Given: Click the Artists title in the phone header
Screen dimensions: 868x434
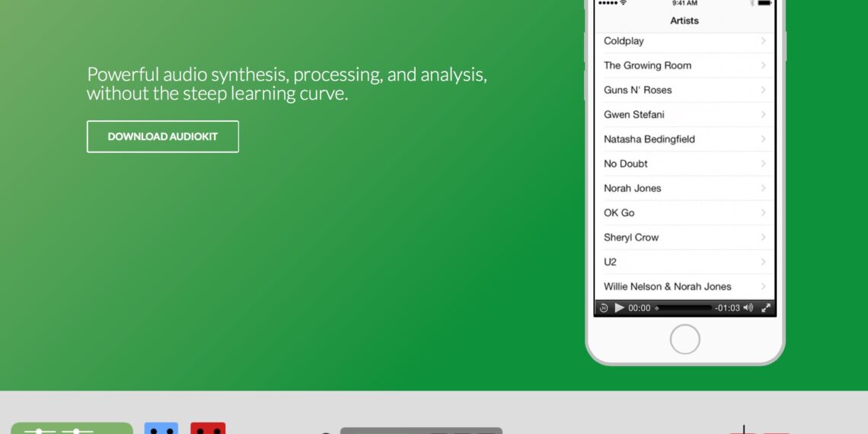Looking at the screenshot, I should [x=685, y=21].
